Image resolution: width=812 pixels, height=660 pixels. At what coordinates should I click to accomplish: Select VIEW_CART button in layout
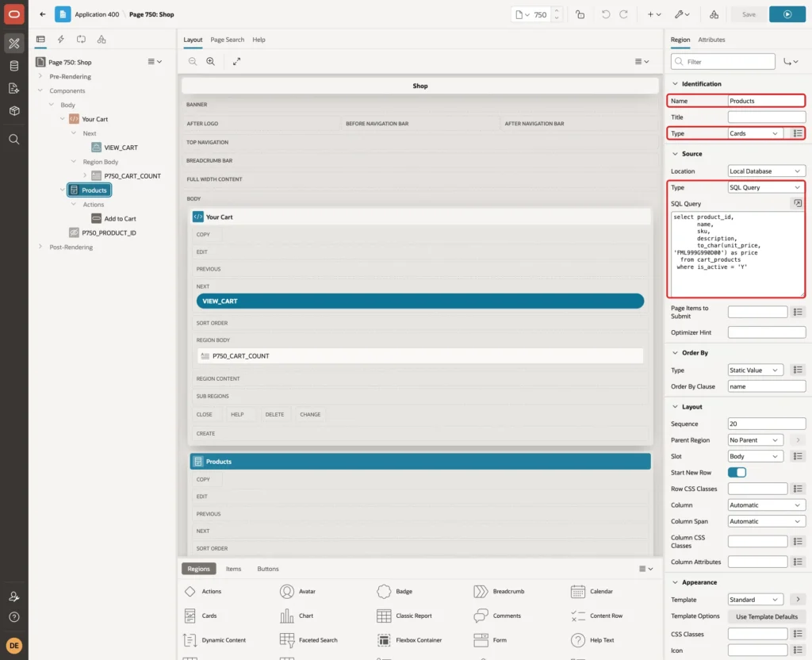(420, 301)
